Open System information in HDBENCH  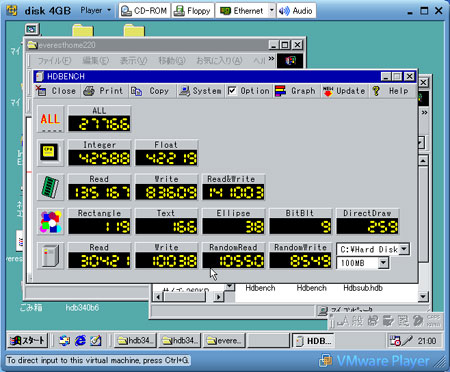(x=200, y=91)
